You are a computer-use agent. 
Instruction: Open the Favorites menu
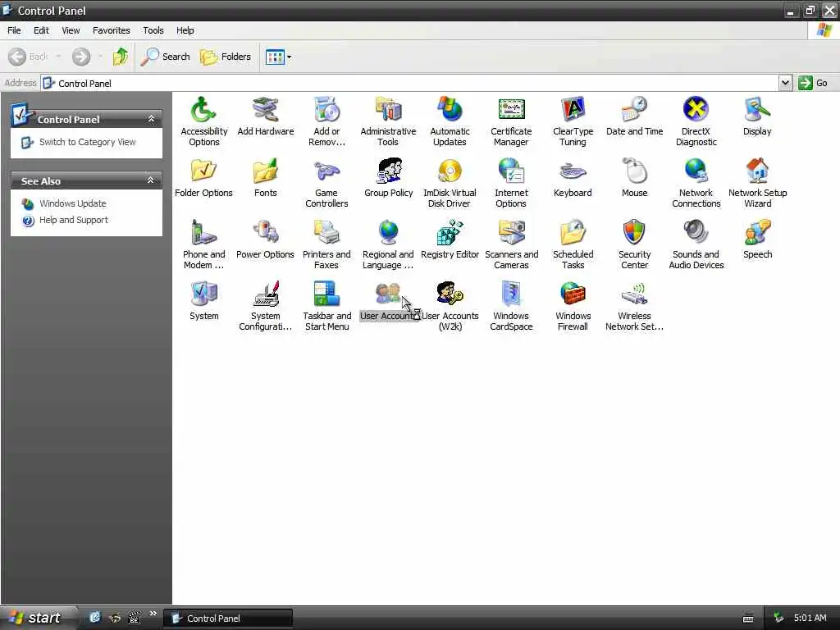point(111,30)
